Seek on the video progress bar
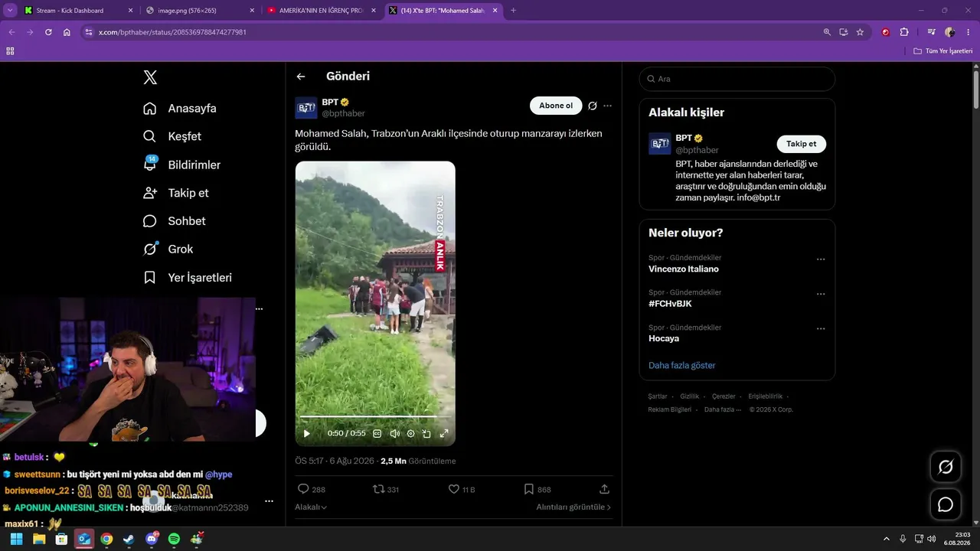The height and width of the screenshot is (551, 980). pos(375,416)
